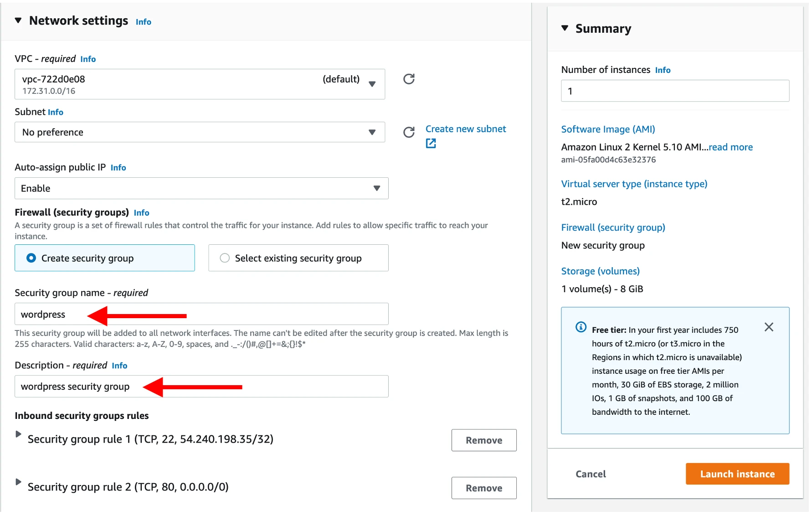The height and width of the screenshot is (516, 812).
Task: Open the Auto-assign public IP dropdown
Action: click(x=201, y=188)
